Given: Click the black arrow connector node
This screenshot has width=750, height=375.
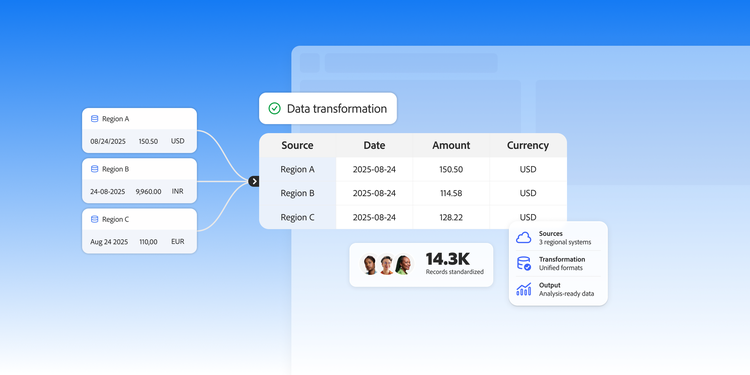Looking at the screenshot, I should tap(254, 181).
